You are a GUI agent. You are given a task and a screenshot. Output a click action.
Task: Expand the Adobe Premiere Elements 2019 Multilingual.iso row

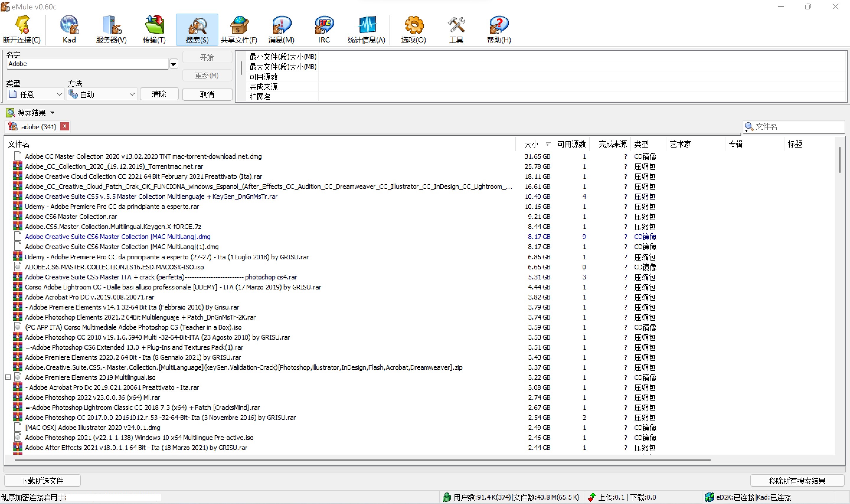click(8, 377)
